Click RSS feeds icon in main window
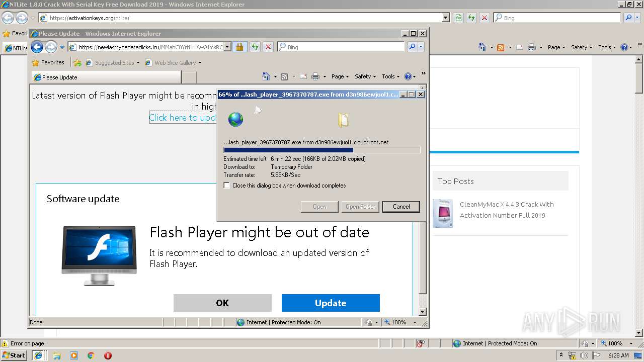This screenshot has height=362, width=644. click(x=501, y=47)
